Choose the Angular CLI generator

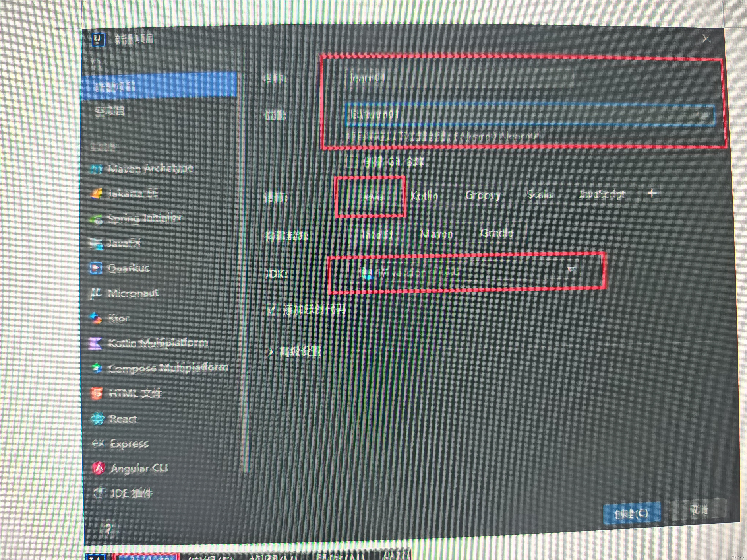(x=130, y=468)
